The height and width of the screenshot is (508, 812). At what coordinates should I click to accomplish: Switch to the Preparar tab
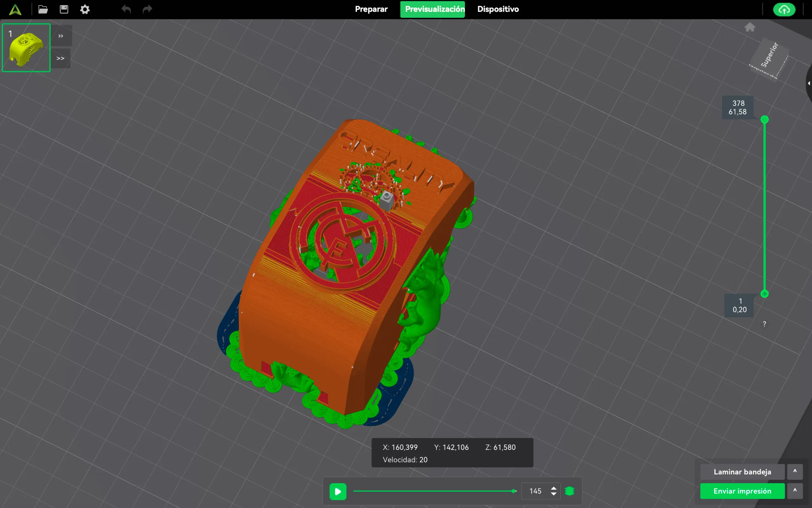point(371,9)
